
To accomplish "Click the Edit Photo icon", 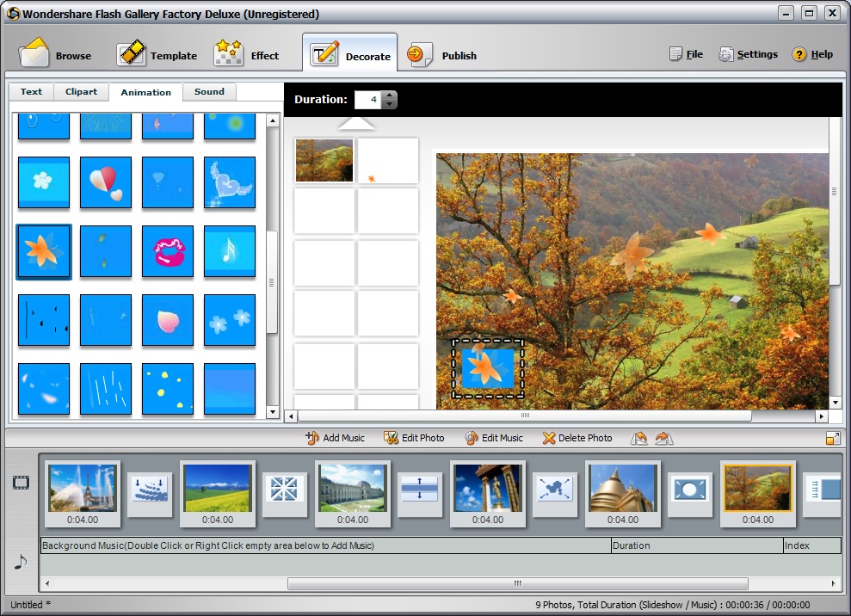I will click(x=414, y=438).
